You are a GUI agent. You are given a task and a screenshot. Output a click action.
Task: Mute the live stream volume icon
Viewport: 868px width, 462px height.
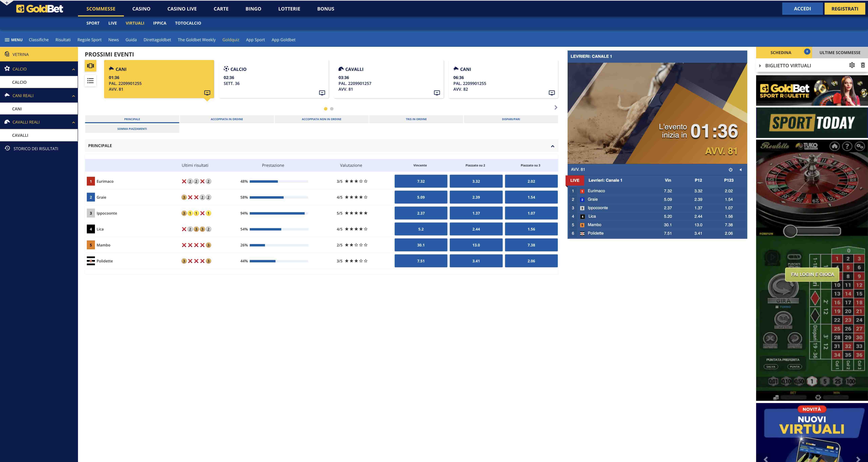740,169
